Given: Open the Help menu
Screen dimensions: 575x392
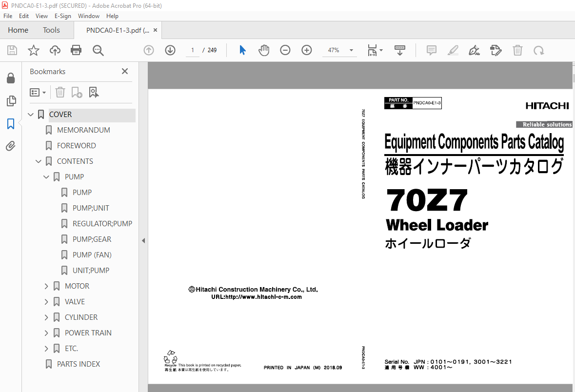Looking at the screenshot, I should 112,16.
